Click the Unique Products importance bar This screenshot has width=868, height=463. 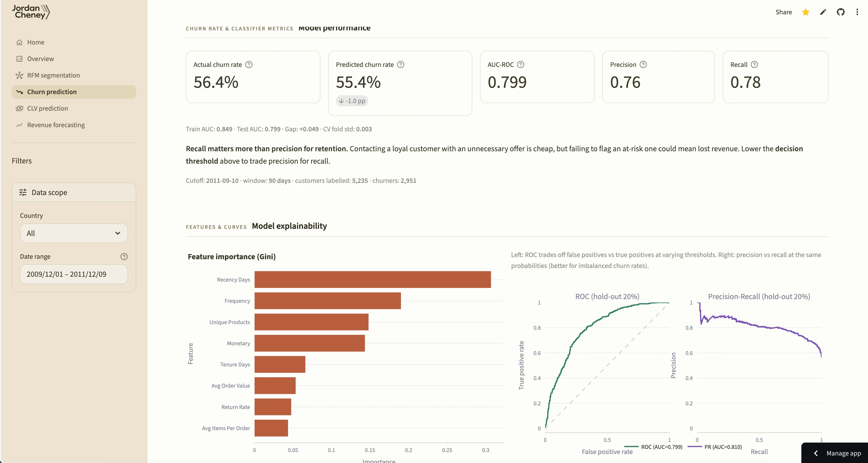311,322
